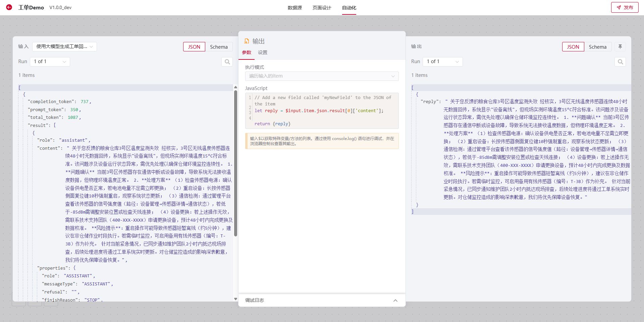
Task: Open the 数据源 tab
Action: coord(294,8)
